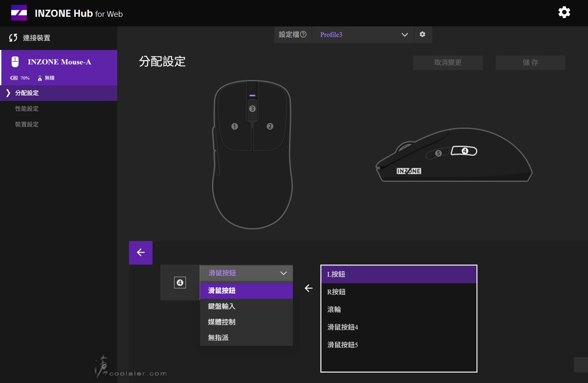Viewport: 588px width, 383px height.
Task: Select L按鈕 in the function list
Action: [399, 274]
